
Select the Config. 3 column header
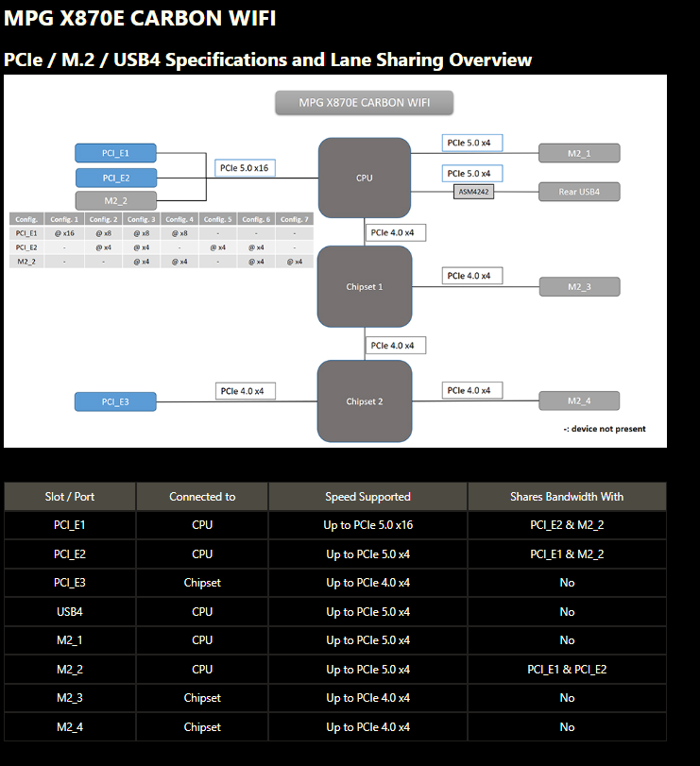(142, 219)
